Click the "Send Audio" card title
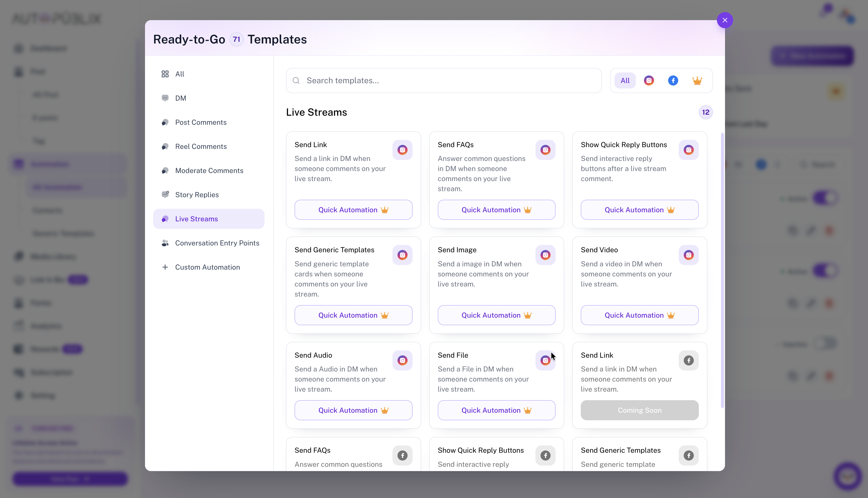This screenshot has width=868, height=498. (313, 355)
